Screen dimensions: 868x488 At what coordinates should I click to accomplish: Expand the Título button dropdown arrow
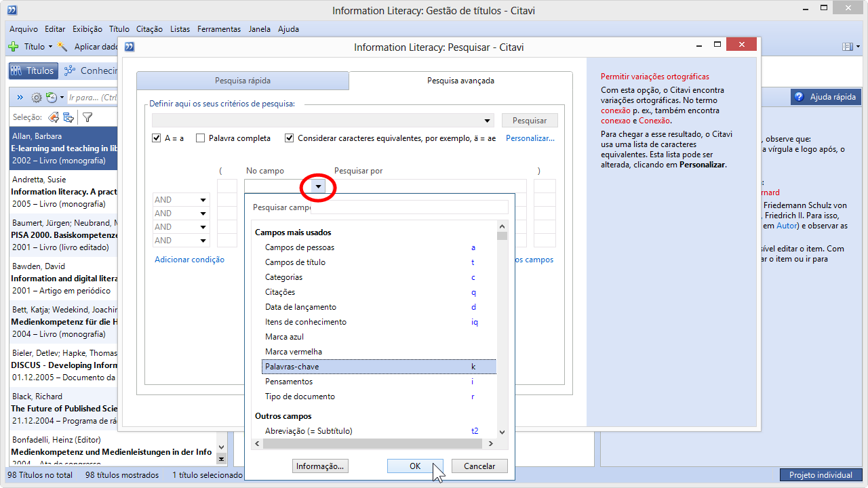tap(50, 47)
